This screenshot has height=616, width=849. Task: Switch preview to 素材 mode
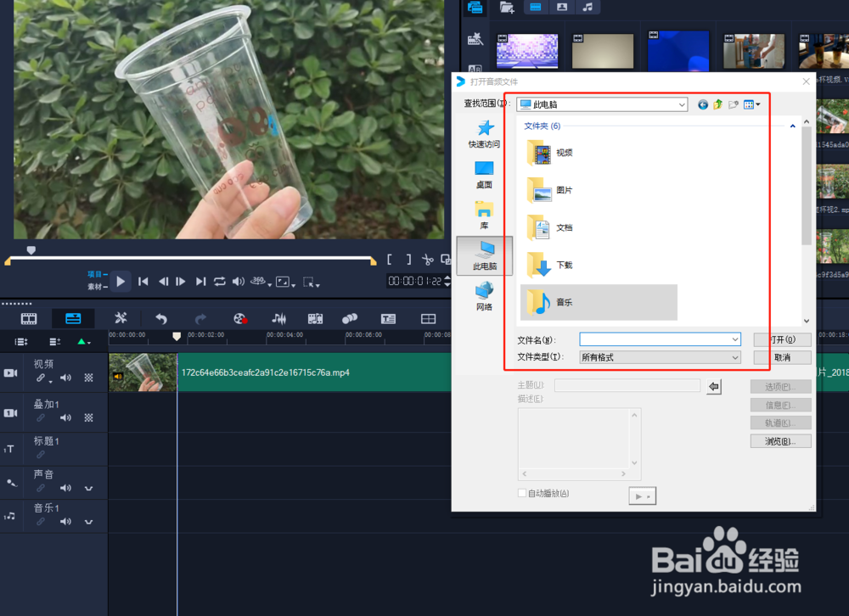pyautogui.click(x=97, y=286)
